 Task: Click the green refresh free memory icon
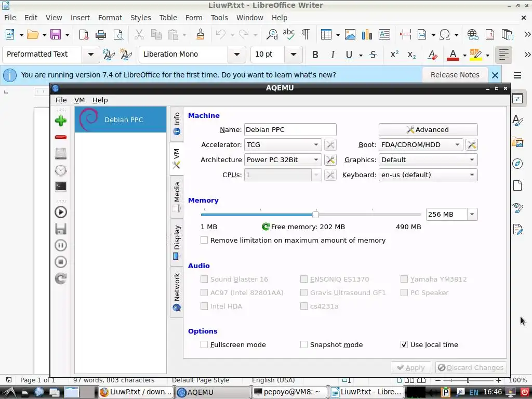(x=265, y=227)
